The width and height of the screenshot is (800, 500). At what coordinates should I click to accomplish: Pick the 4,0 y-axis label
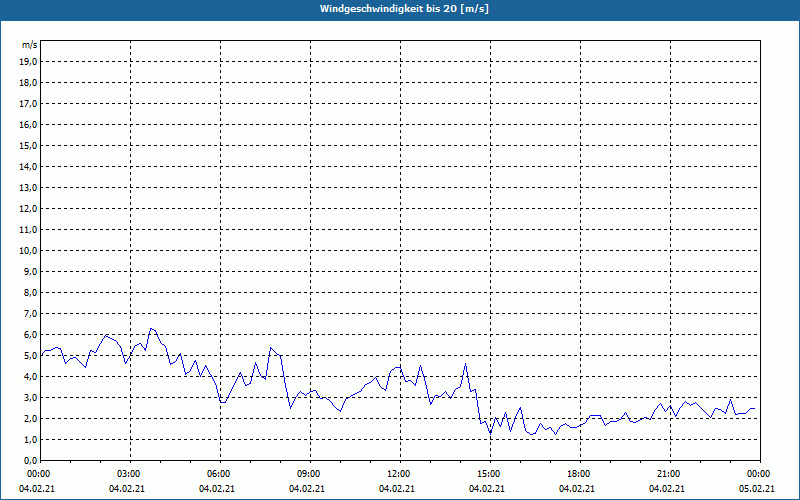pyautogui.click(x=30, y=377)
